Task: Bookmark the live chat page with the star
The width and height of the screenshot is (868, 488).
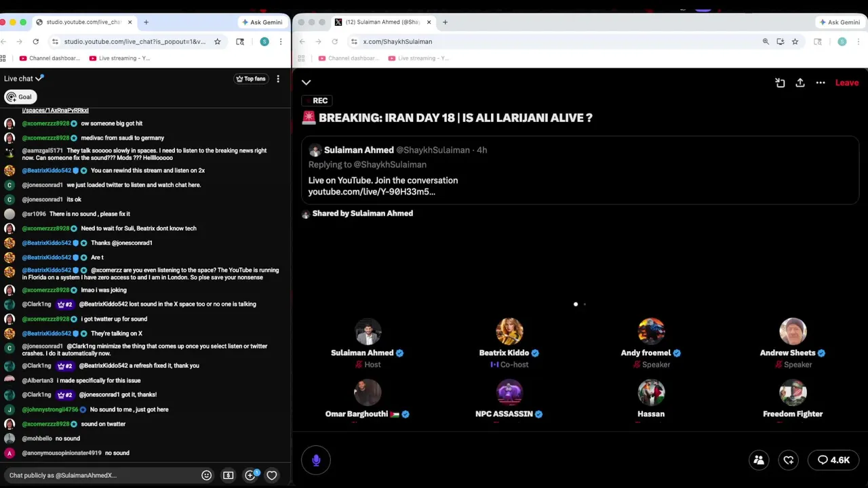Action: click(217, 41)
